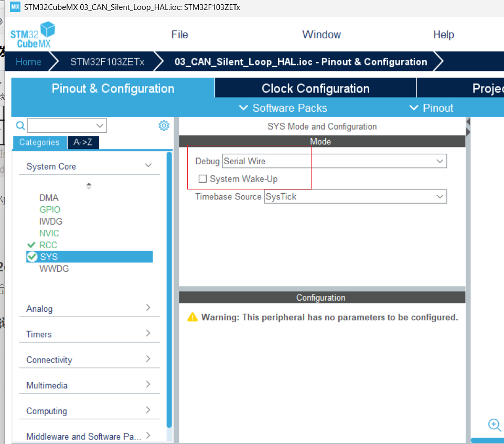Open the categories settings gear icon

tap(164, 125)
